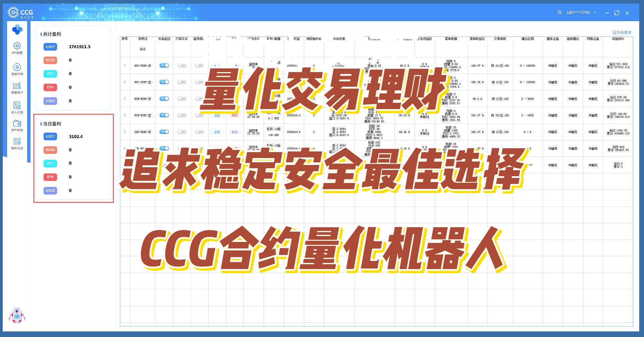Click the 100.57 % 尾单收益比 cell
This screenshot has height=337, width=644.
pos(477,66)
